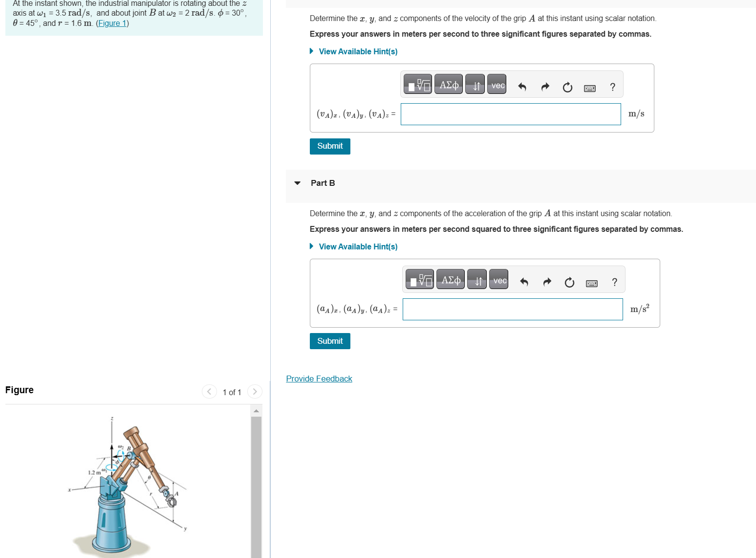The image size is (756, 558).
Task: Open the ΑΣΦ symbols palette in Part B
Action: point(450,279)
